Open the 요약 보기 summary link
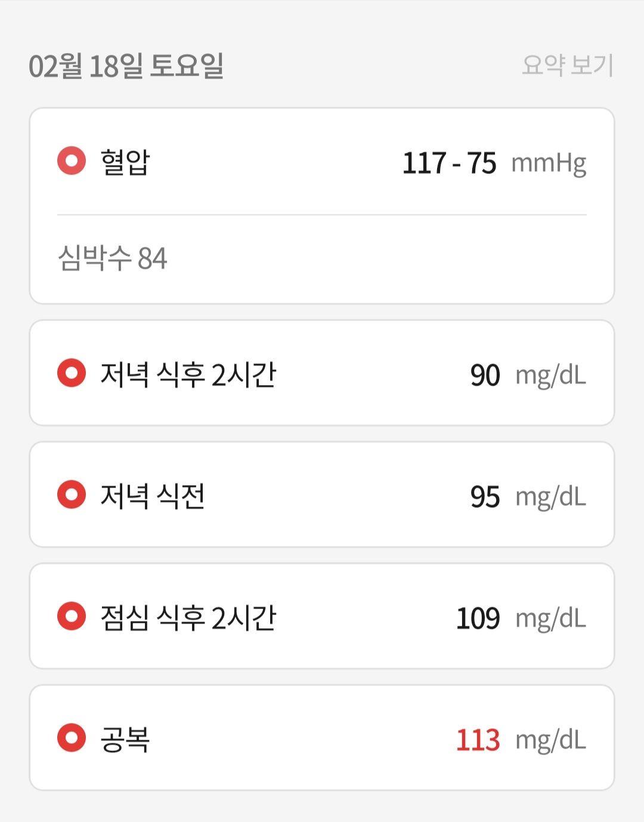Screen dimensions: 644x822 pos(568,66)
